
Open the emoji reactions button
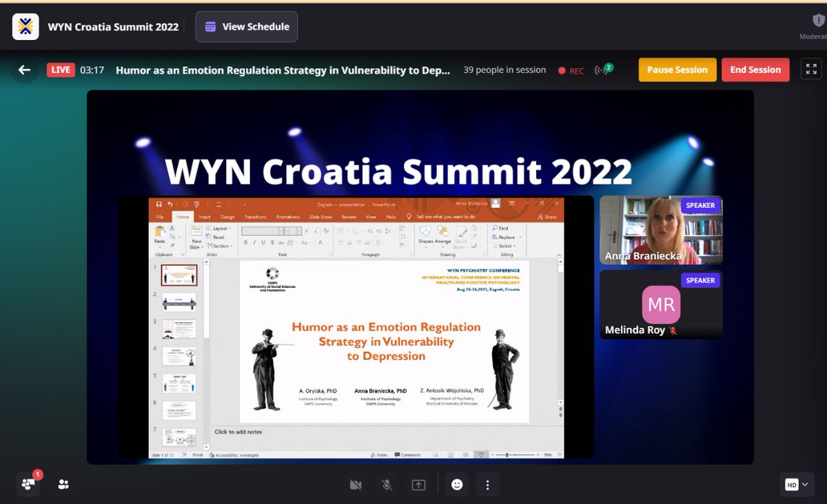[456, 485]
